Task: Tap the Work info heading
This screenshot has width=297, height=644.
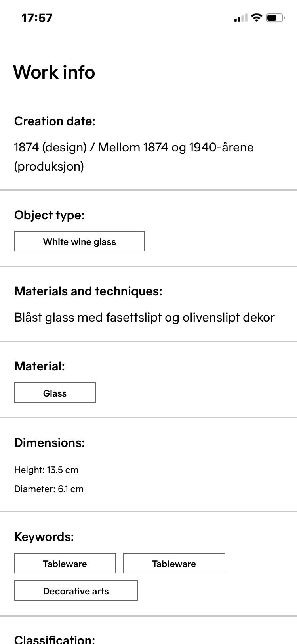Action: click(54, 72)
